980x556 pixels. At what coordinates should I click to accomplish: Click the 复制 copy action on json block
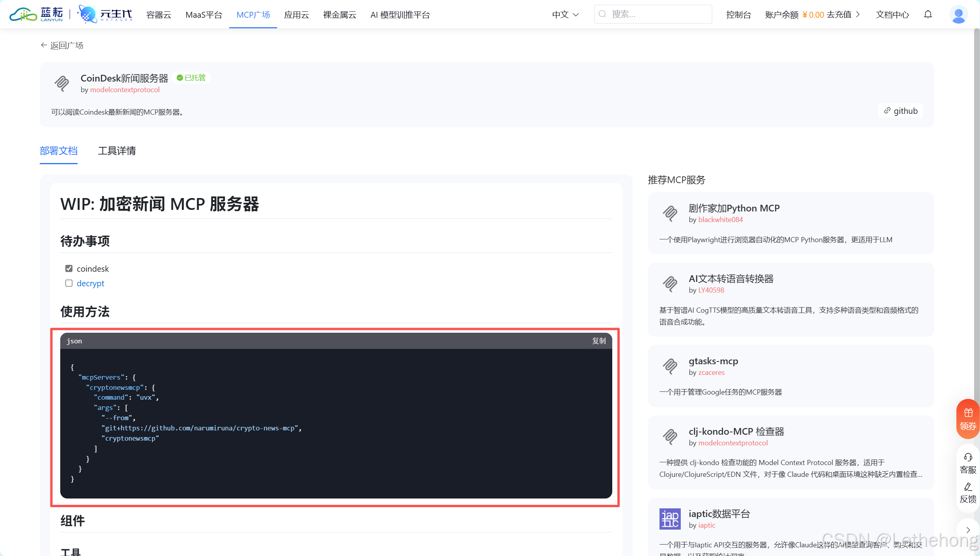pos(598,341)
